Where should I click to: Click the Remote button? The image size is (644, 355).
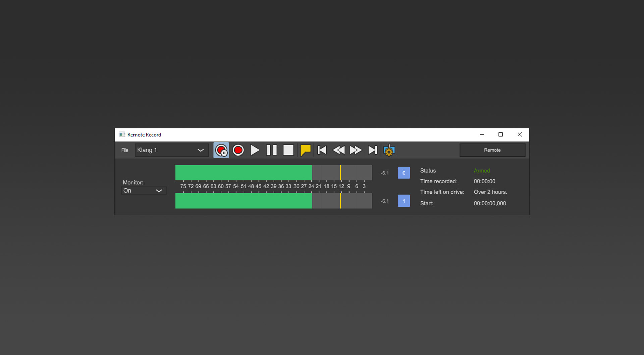[x=492, y=150]
